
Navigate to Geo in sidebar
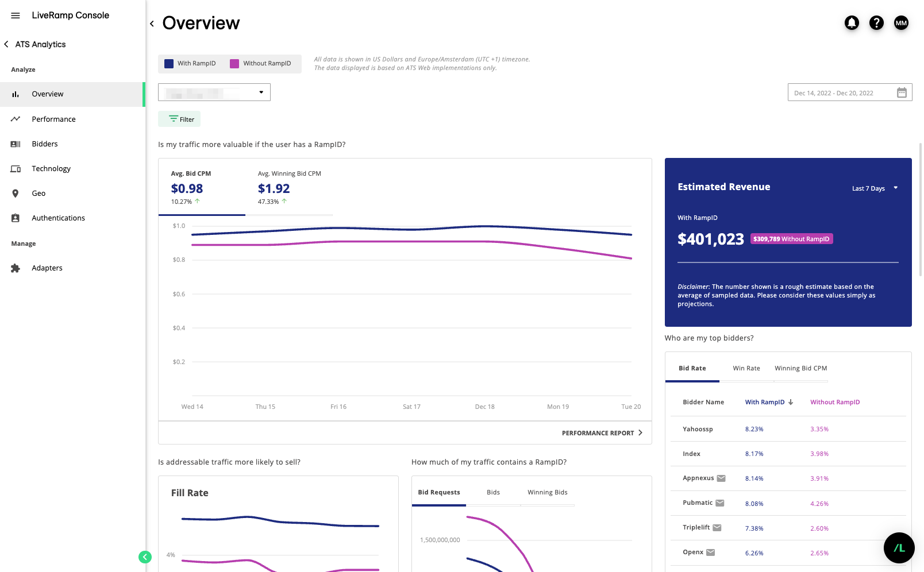pos(72,194)
